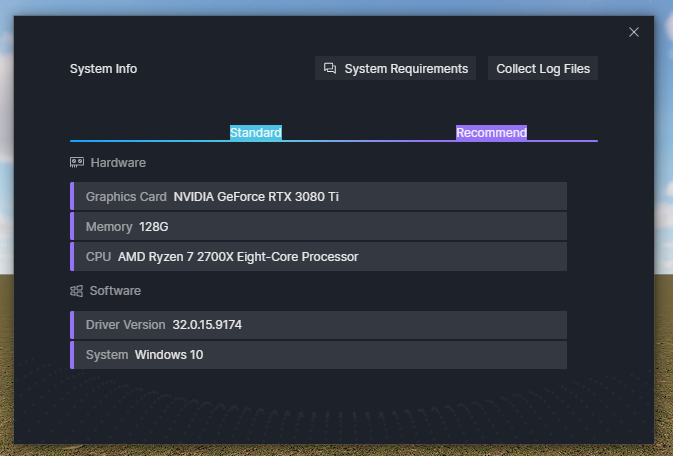Select the Windows 10 value
673x456 pixels.
point(169,355)
